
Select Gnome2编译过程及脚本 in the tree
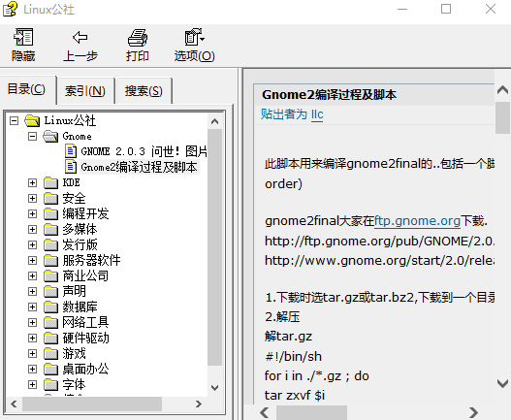click(140, 167)
